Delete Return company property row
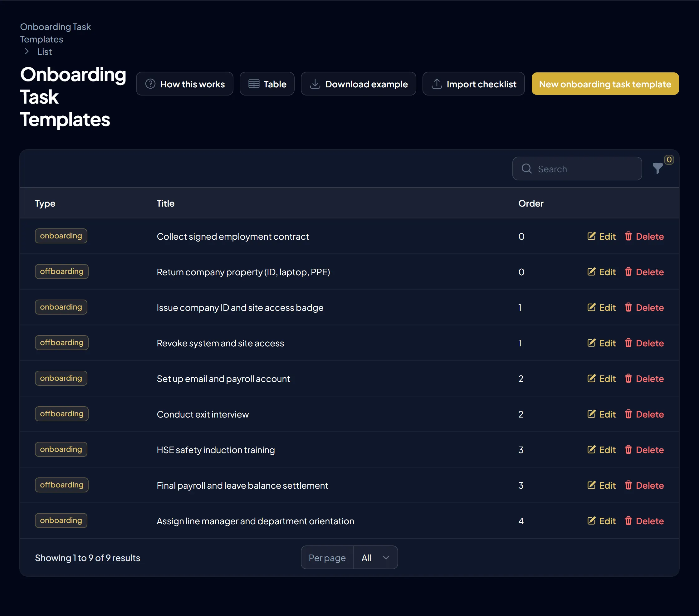The width and height of the screenshot is (699, 616). tap(644, 272)
